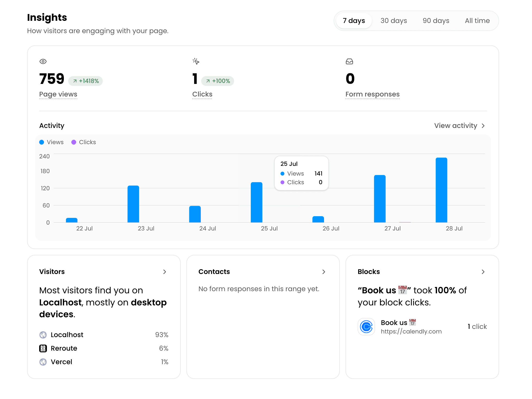Screen dimensions: 532x399
Task: Open the Blocks card heading
Action: (369, 272)
